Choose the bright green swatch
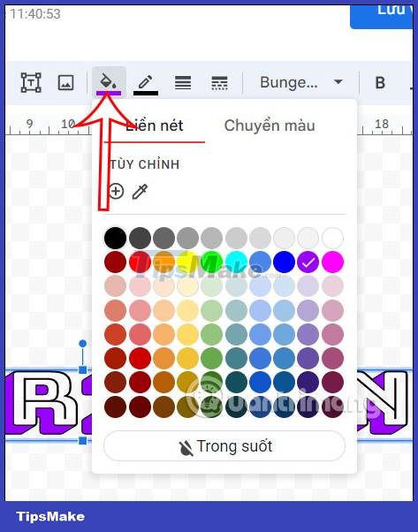 coord(212,262)
